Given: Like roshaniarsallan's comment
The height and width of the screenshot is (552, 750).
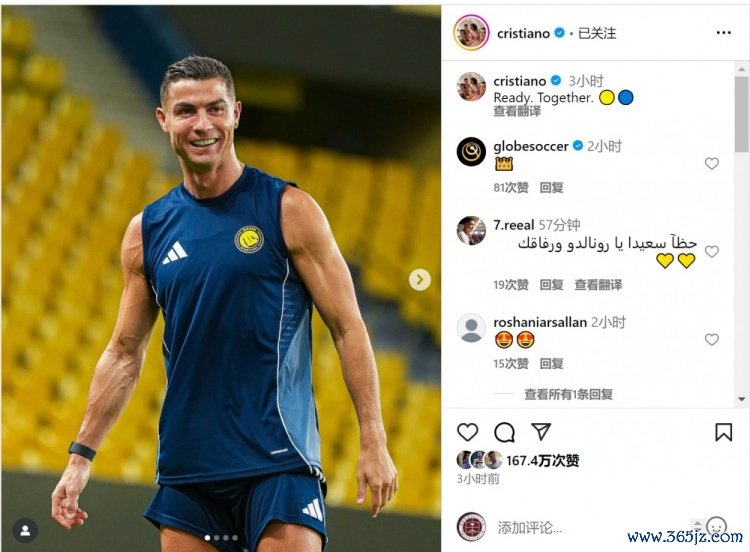Looking at the screenshot, I should pyautogui.click(x=712, y=340).
